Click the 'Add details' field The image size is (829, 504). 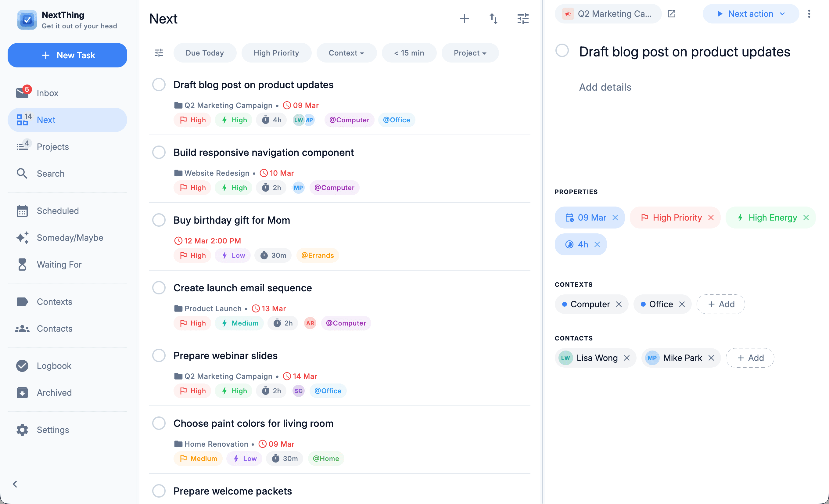(x=605, y=87)
